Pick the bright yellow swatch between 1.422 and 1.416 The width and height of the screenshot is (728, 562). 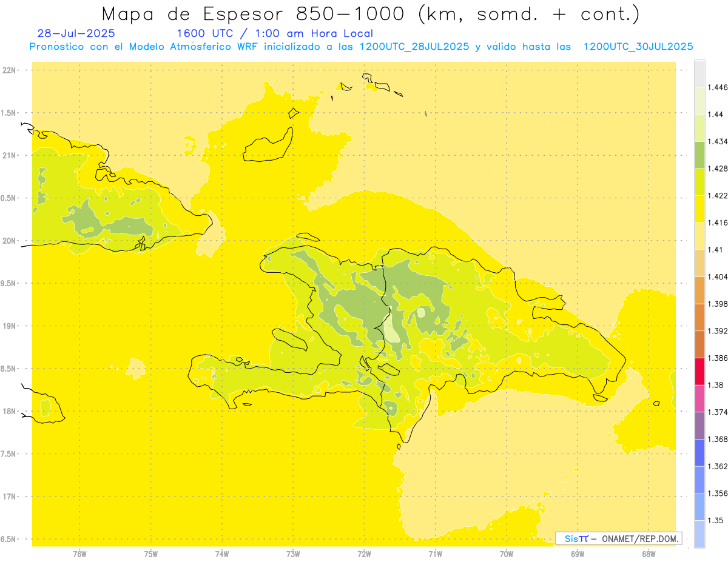699,209
